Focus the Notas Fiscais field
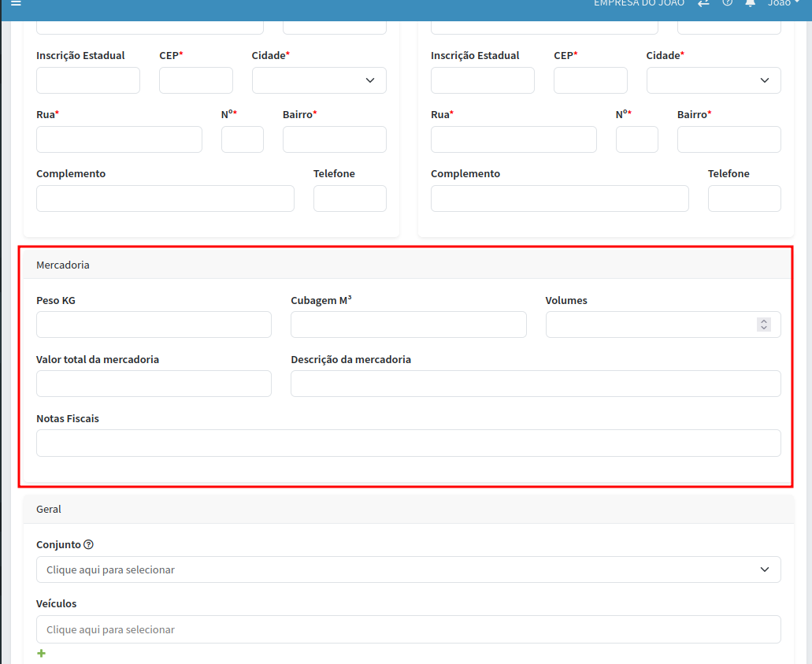 tap(408, 443)
